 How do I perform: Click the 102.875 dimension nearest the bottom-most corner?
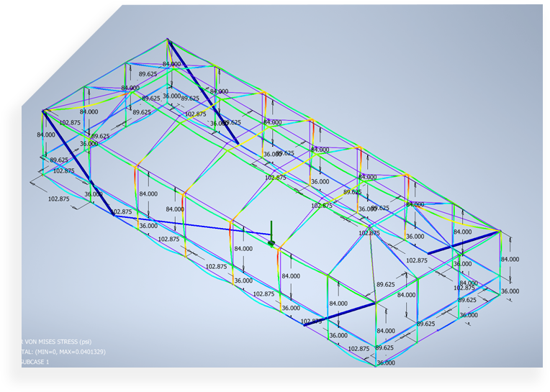[359, 349]
